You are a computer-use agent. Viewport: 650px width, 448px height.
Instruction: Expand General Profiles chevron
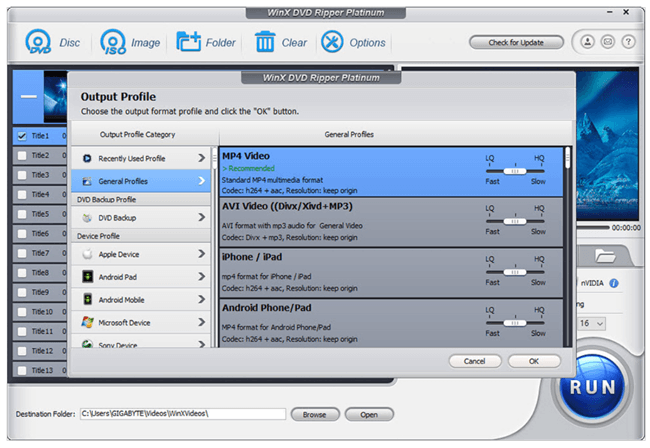coord(201,181)
